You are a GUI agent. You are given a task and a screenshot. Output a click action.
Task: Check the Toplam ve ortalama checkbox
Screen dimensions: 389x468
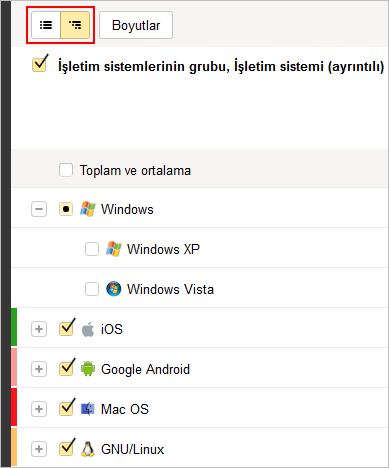click(66, 170)
